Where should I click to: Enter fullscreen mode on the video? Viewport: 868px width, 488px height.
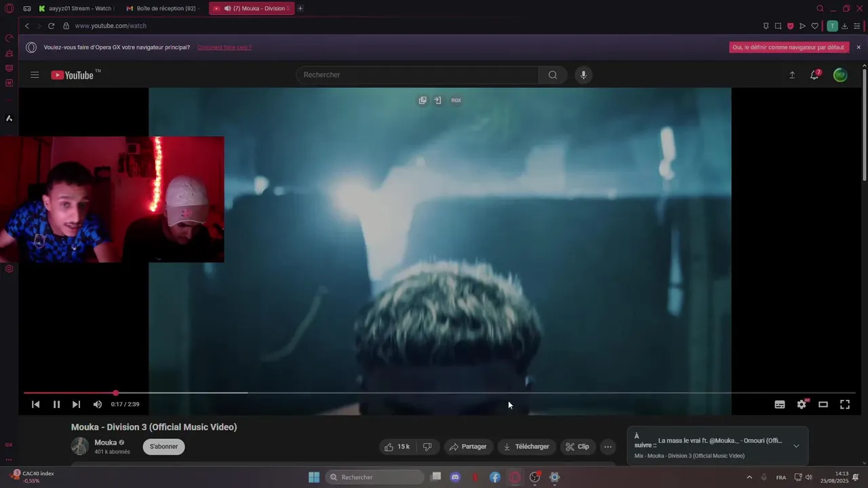point(845,405)
